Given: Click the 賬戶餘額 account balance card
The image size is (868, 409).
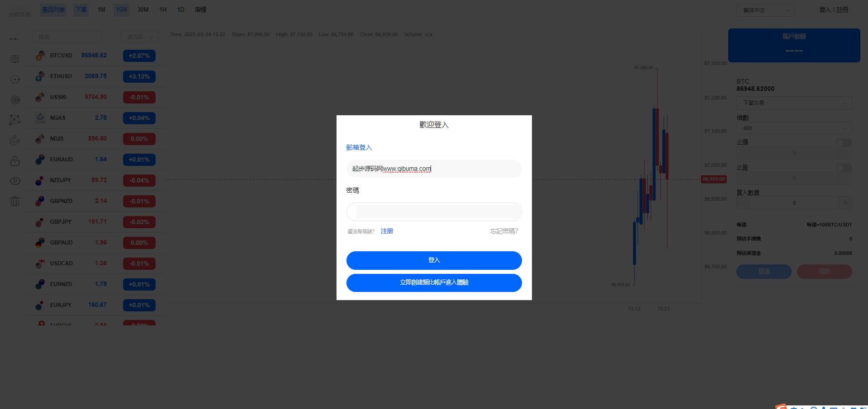Looking at the screenshot, I should [x=794, y=45].
